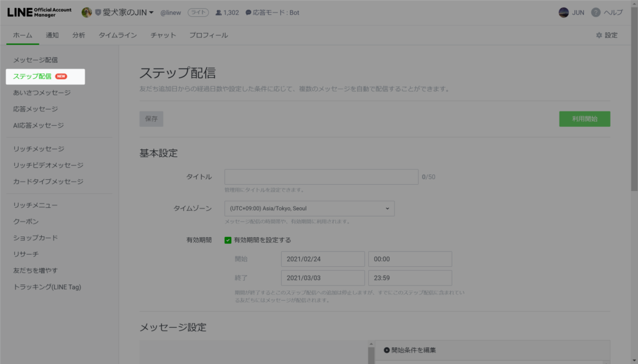Click the LINE Official Account Manager logo
Screen dimensions: 638x364
(39, 12)
